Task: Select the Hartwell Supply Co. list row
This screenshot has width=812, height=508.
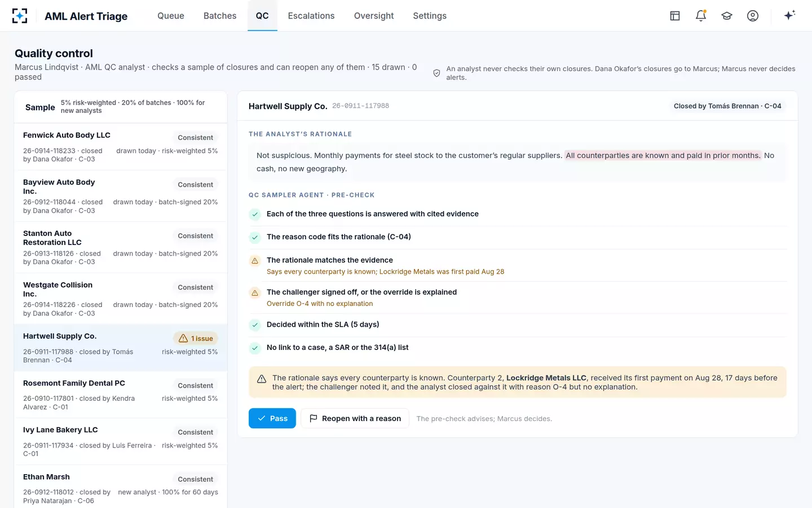Action: click(121, 348)
